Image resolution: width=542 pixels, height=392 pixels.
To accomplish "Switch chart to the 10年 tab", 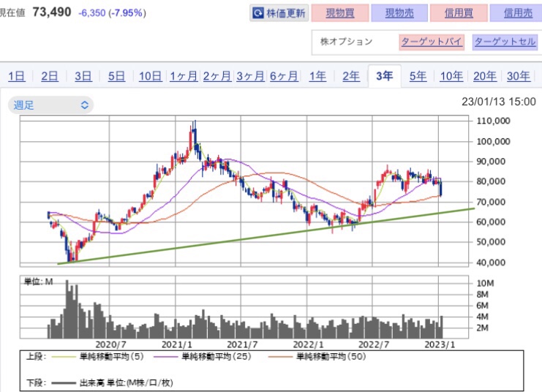I will click(451, 76).
